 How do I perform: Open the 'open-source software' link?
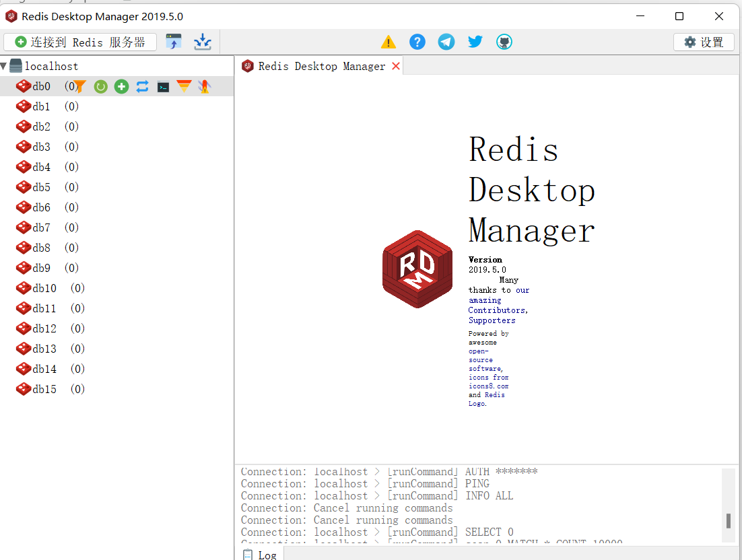485,360
